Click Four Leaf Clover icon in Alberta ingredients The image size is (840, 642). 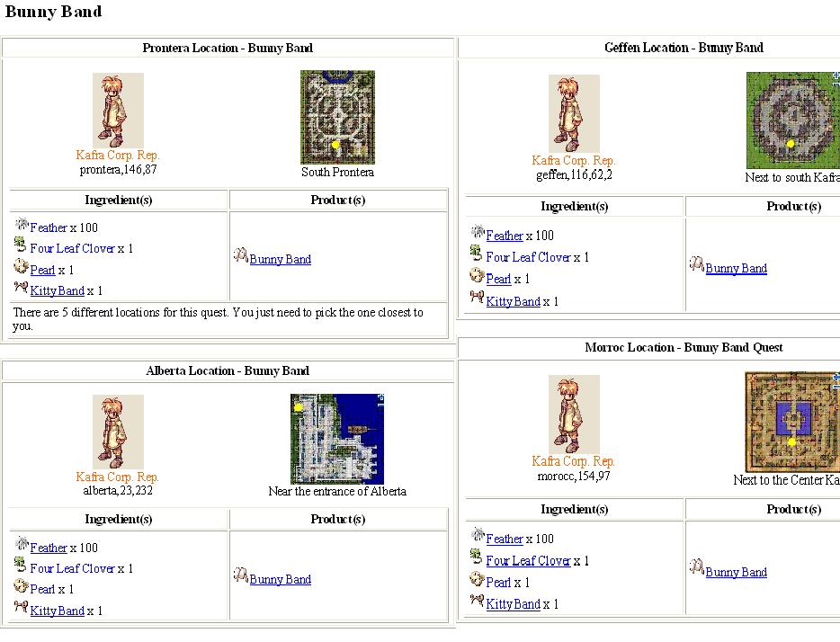(x=21, y=565)
